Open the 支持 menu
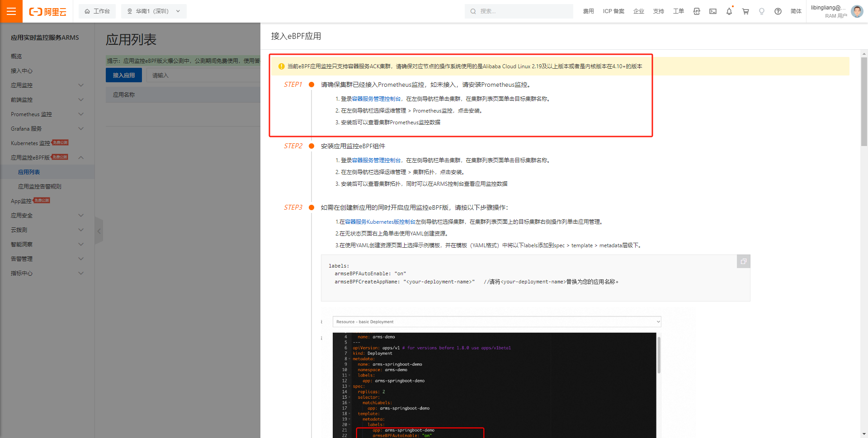The width and height of the screenshot is (868, 438). click(658, 11)
